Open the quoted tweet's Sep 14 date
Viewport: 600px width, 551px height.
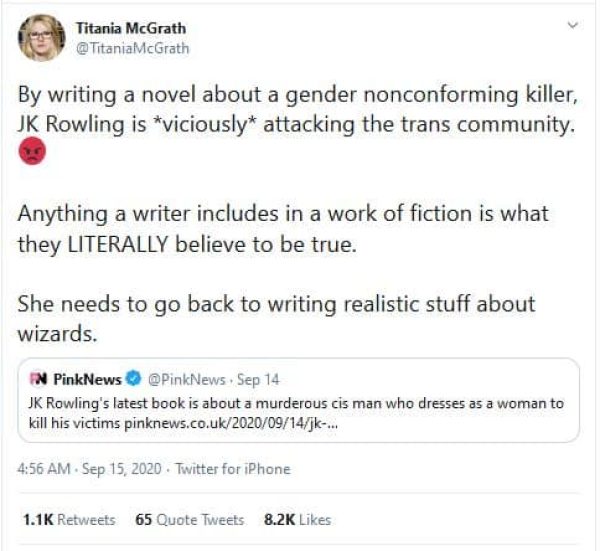coord(250,380)
